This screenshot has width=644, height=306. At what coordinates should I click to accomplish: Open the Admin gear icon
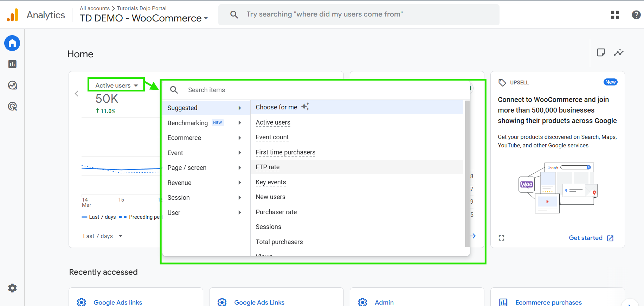pos(12,288)
